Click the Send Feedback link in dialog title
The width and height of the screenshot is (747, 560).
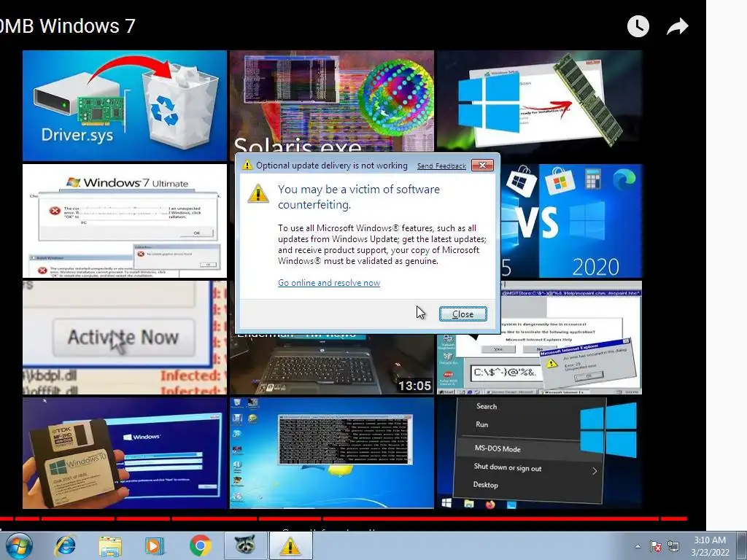[441, 166]
